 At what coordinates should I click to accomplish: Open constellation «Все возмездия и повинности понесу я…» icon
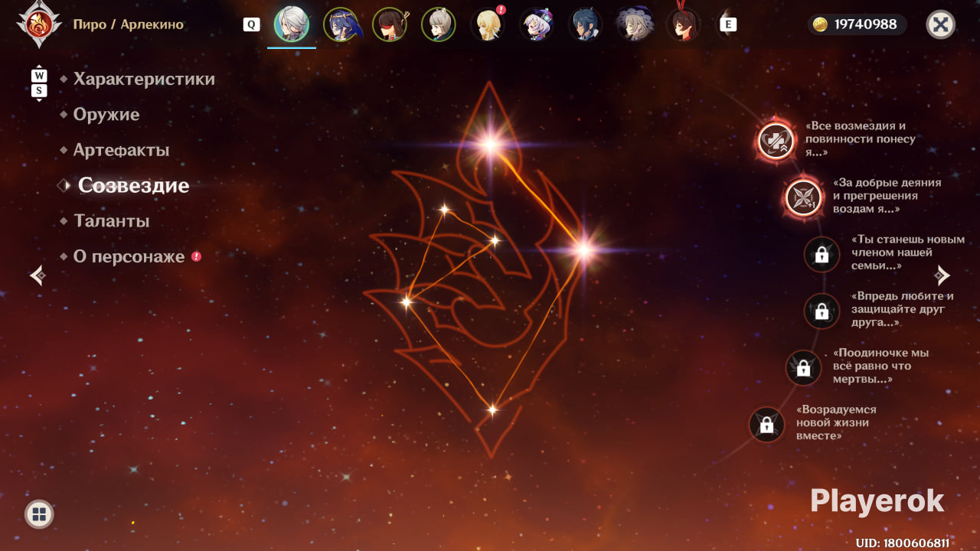[x=776, y=141]
